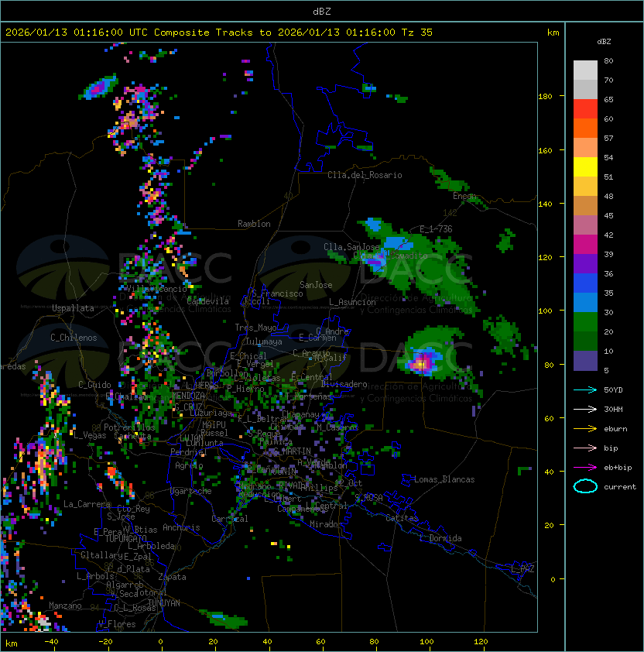This screenshot has height=652, width=644.
Task: Click the UTC Composite Tracks timestamp header
Action: coord(219,33)
